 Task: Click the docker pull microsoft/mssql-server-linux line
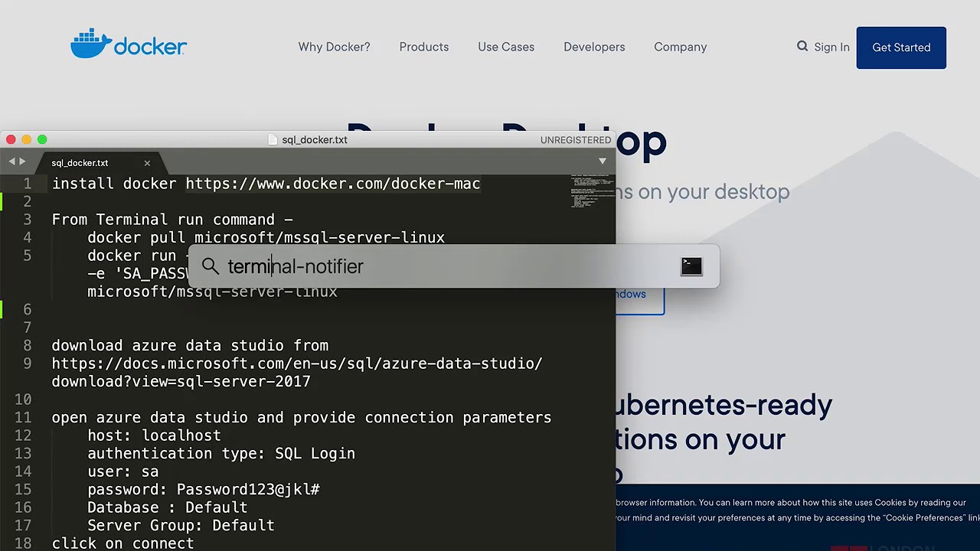click(266, 237)
